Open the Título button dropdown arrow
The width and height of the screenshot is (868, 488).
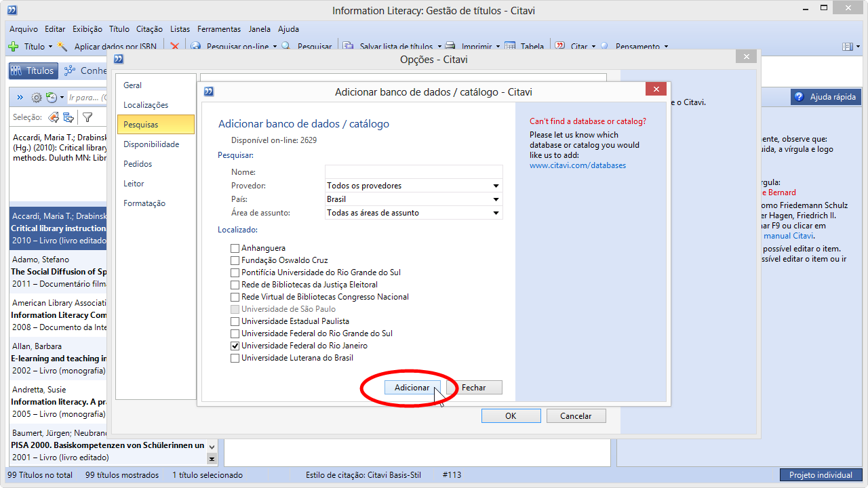point(50,47)
